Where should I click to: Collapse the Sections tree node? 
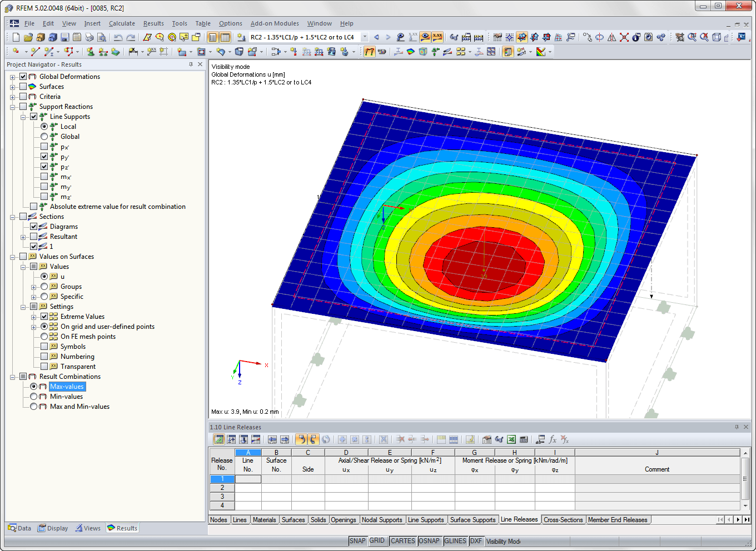(13, 217)
